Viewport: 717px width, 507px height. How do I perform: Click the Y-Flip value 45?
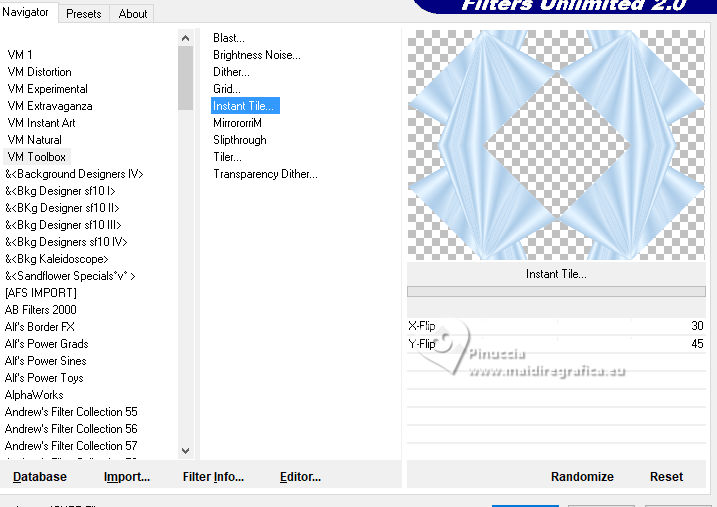[x=697, y=344]
